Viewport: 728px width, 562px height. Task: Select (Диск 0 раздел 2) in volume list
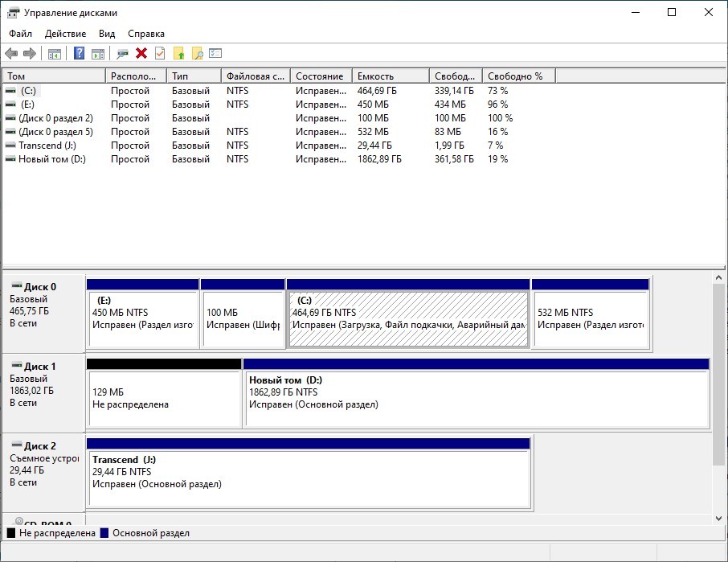coord(55,118)
